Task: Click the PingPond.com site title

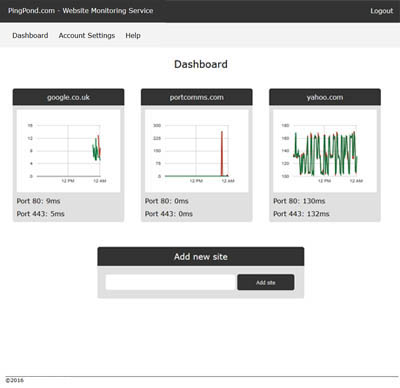Action: point(81,11)
